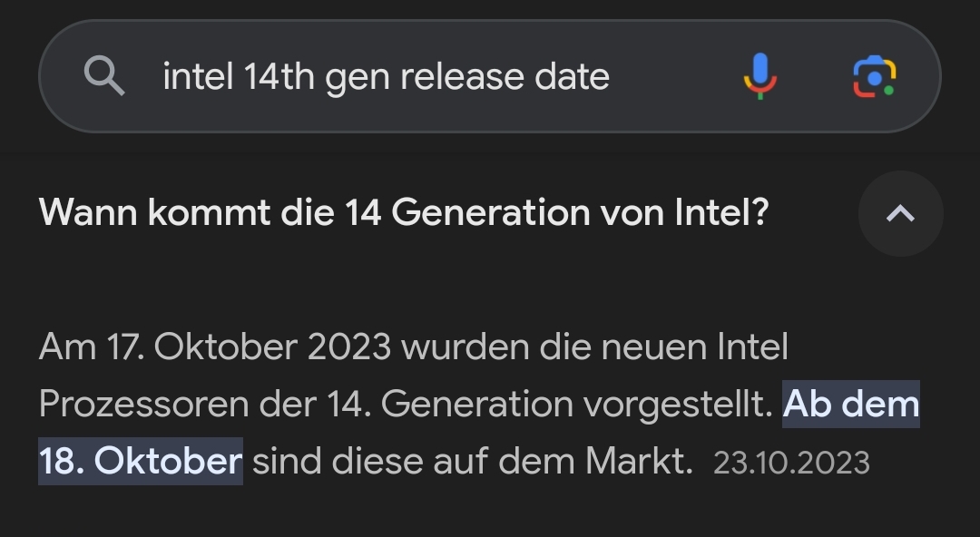The width and height of the screenshot is (980, 537).
Task: Select the magnifier icon to run the search
Action: tap(105, 76)
